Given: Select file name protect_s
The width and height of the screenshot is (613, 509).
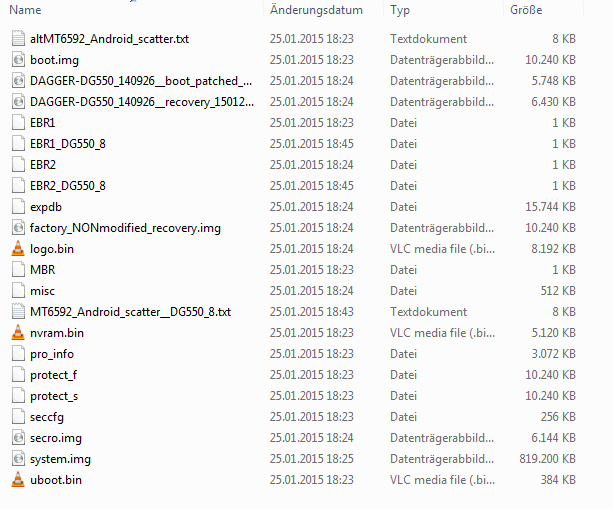Looking at the screenshot, I should coord(54,396).
